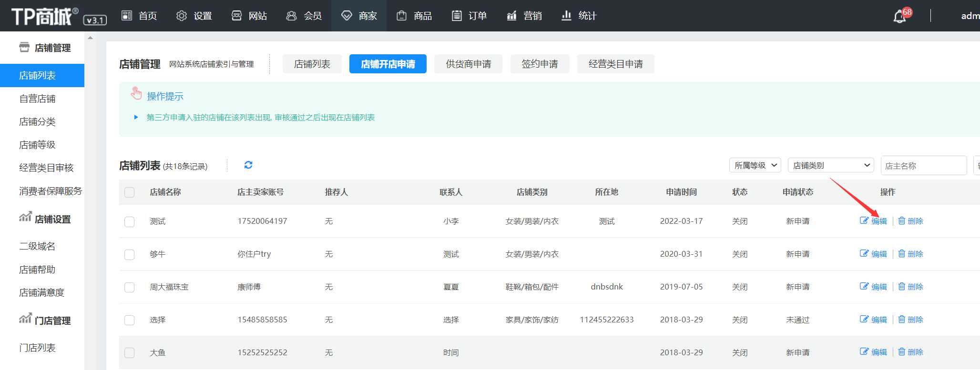Open the 所属等级 dropdown

(755, 165)
